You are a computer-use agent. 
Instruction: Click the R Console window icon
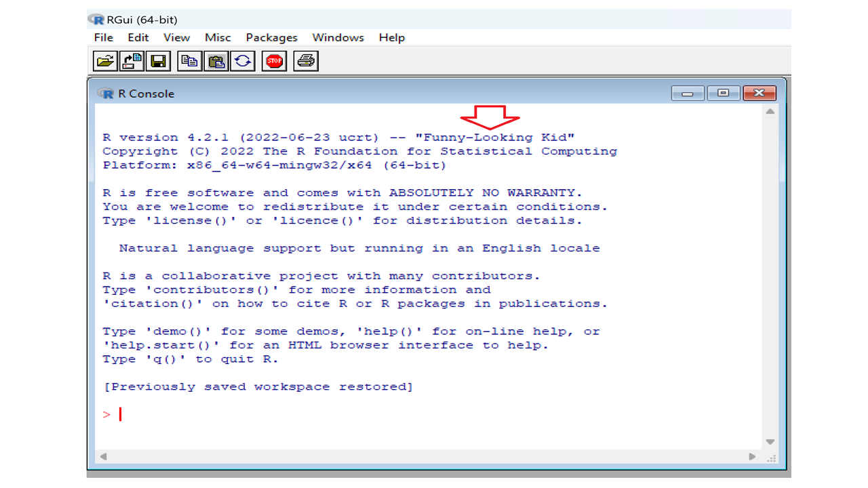(x=106, y=94)
